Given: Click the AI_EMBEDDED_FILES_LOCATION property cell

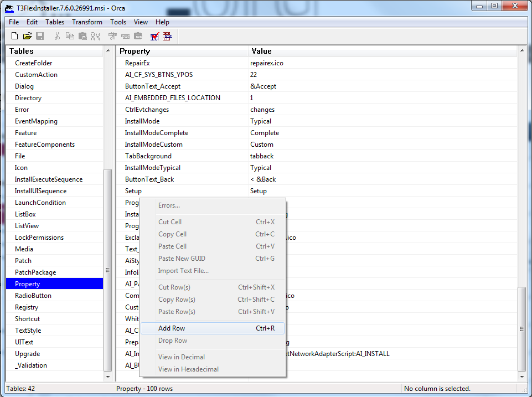Looking at the screenshot, I should point(173,98).
